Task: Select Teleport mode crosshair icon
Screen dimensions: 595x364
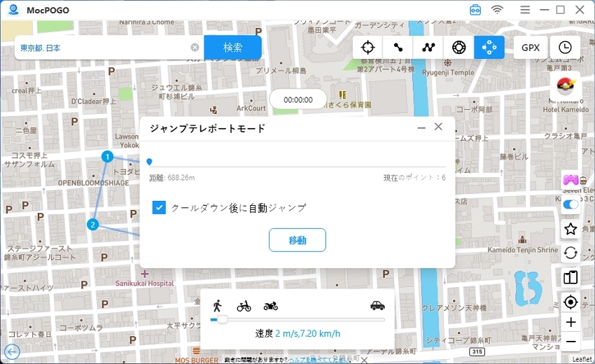Action: click(367, 48)
